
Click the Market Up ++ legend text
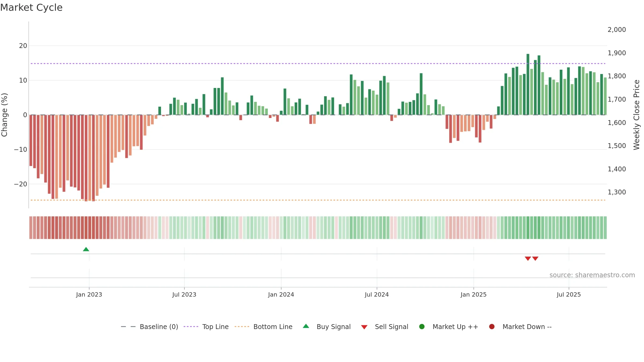click(x=455, y=327)
